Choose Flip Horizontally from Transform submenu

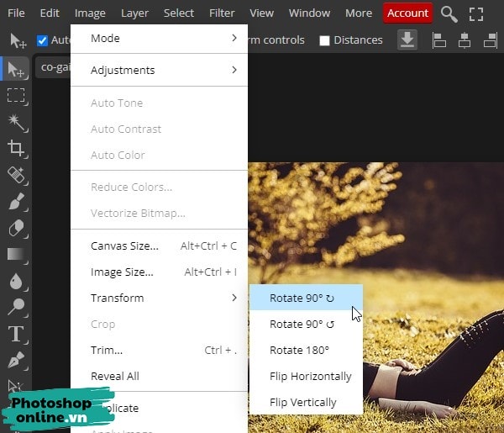pyautogui.click(x=310, y=376)
